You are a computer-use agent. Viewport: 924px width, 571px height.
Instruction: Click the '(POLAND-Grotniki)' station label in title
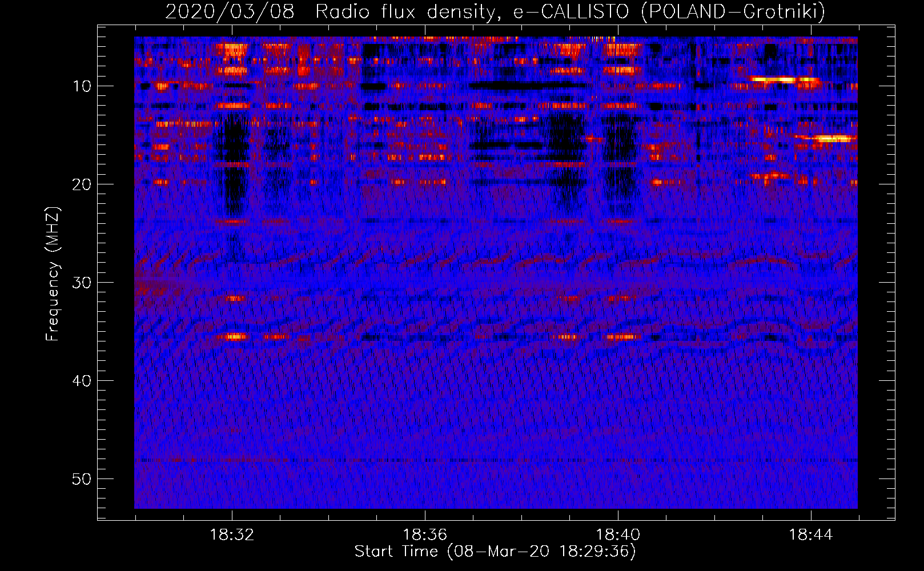[x=734, y=11]
